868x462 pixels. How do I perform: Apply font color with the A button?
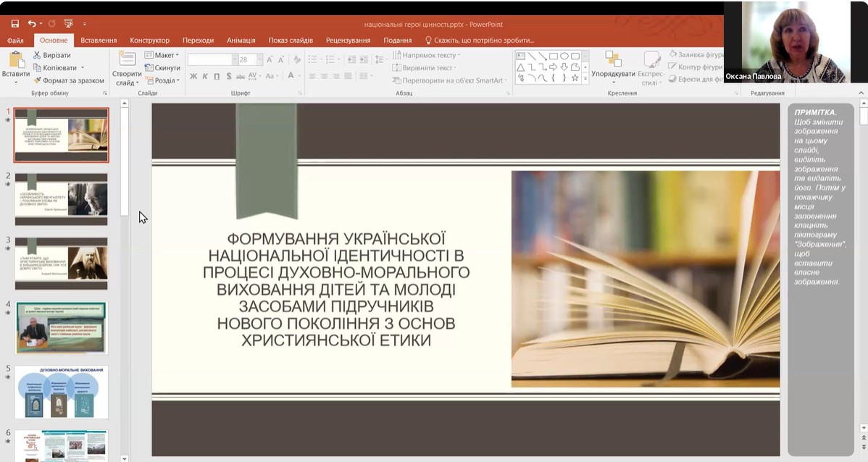290,76
